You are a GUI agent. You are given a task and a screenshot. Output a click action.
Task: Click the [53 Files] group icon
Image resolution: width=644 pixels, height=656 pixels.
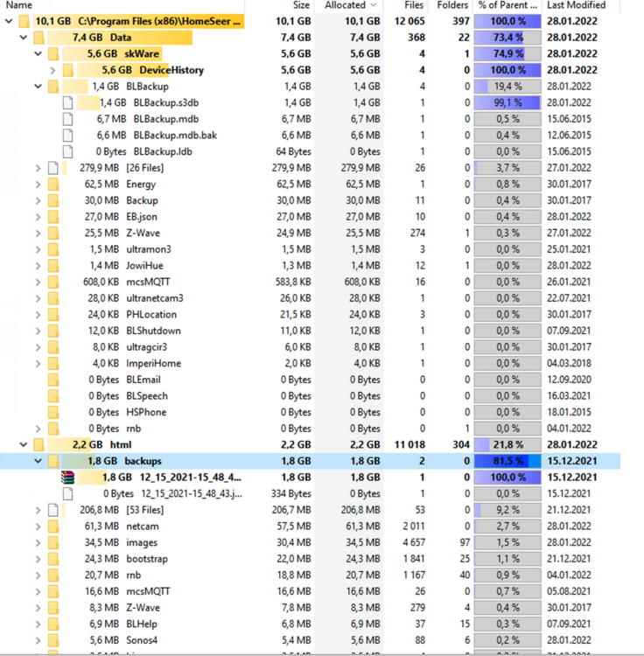(x=53, y=510)
